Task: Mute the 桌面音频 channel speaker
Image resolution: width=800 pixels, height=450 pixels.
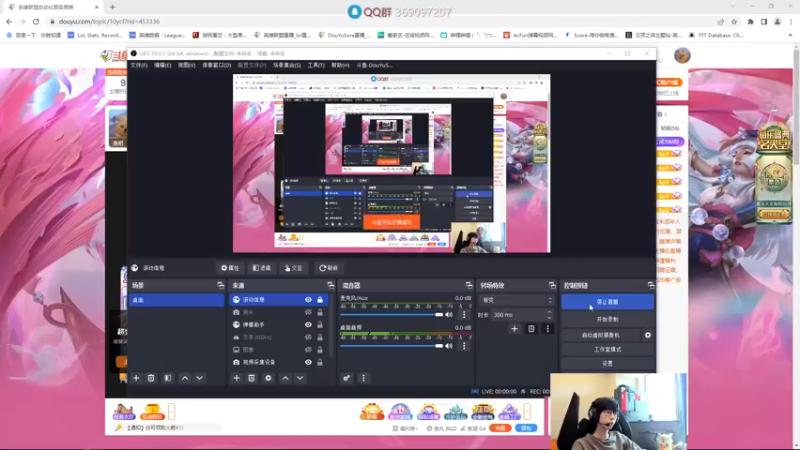Action: 449,345
